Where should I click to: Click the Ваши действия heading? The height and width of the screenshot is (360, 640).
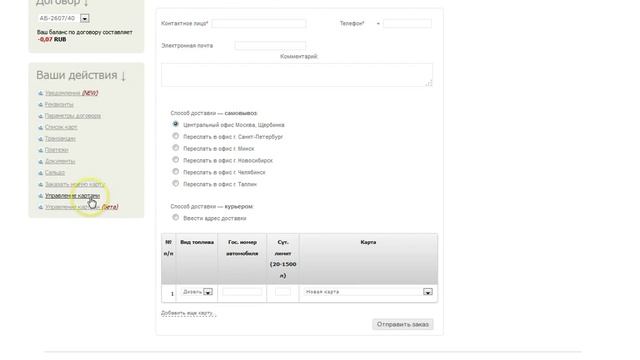[x=81, y=76]
